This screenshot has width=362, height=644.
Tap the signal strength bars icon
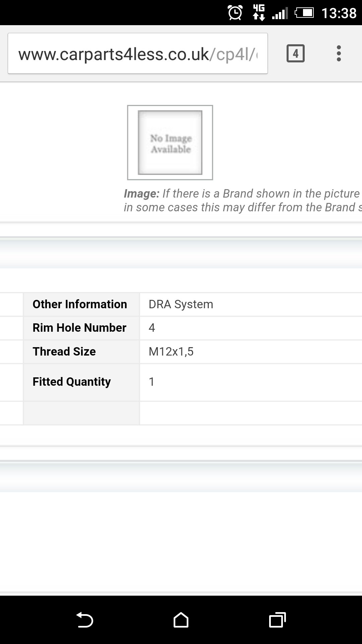coord(280,13)
